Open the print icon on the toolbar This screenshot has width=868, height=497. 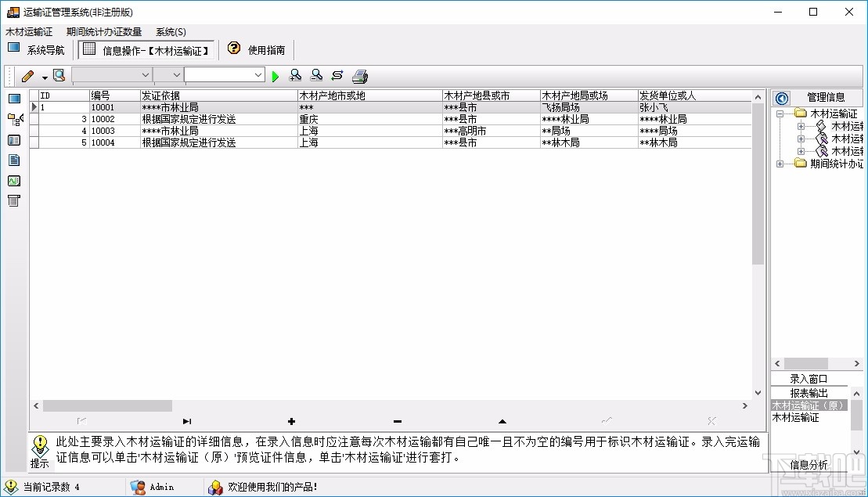(359, 75)
